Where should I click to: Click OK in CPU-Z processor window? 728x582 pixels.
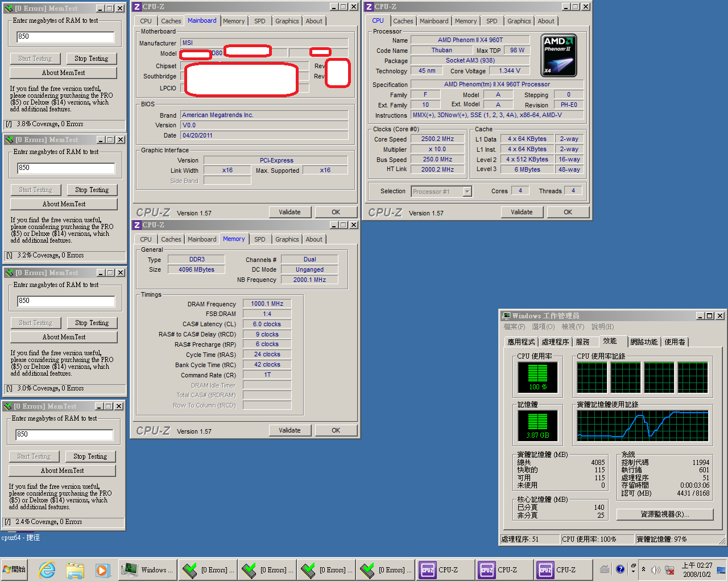568,212
